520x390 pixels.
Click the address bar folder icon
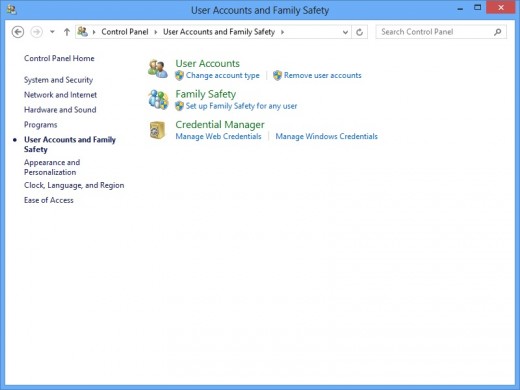point(82,32)
